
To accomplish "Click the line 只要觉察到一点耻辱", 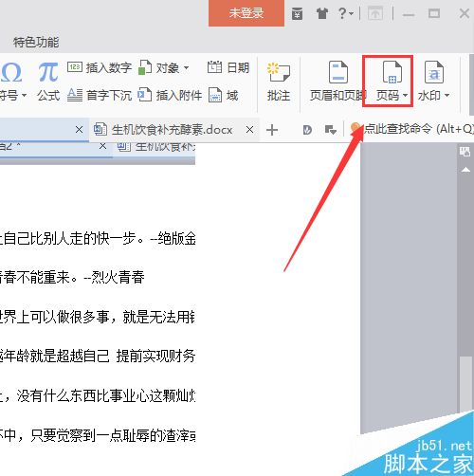I will click(98, 435).
